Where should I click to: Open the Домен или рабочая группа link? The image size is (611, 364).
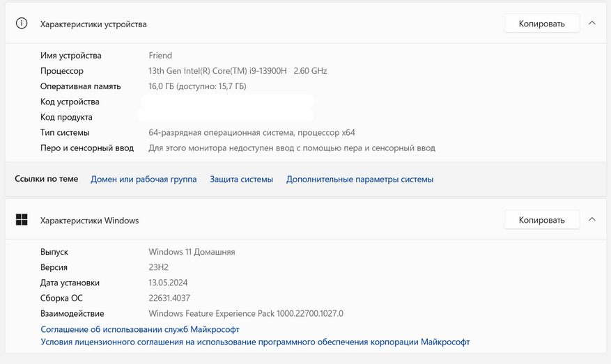[144, 179]
